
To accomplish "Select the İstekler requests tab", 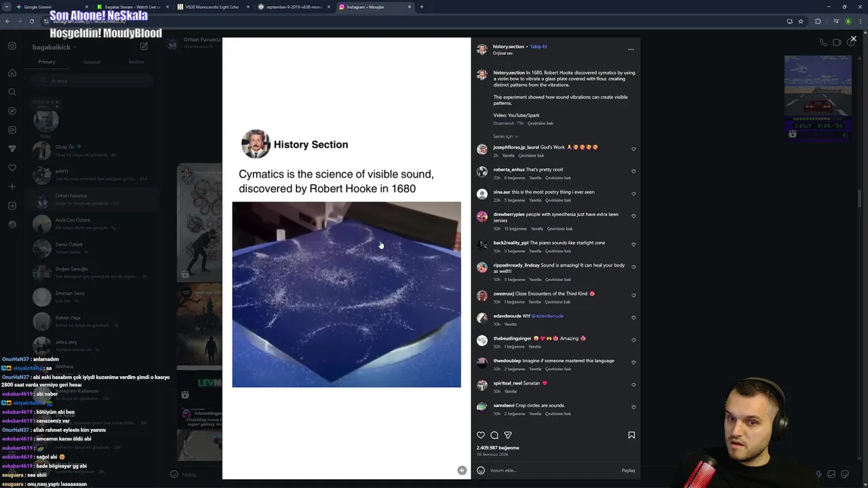I will 136,62.
